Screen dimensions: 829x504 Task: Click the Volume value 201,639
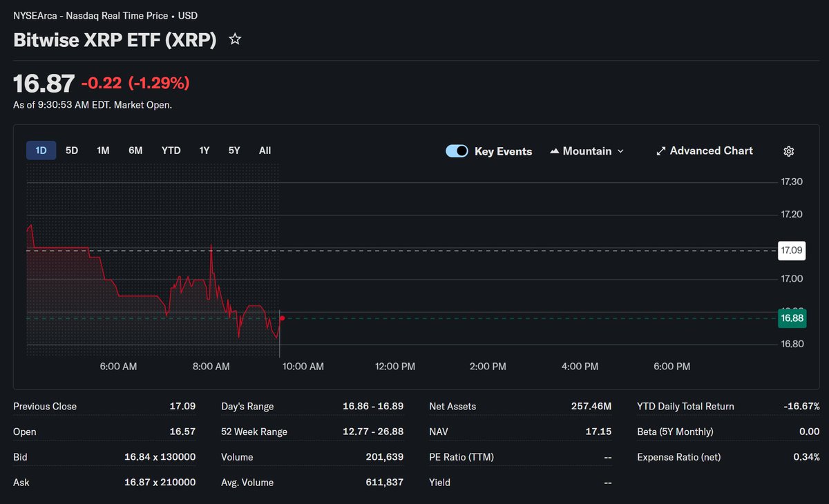(385, 457)
